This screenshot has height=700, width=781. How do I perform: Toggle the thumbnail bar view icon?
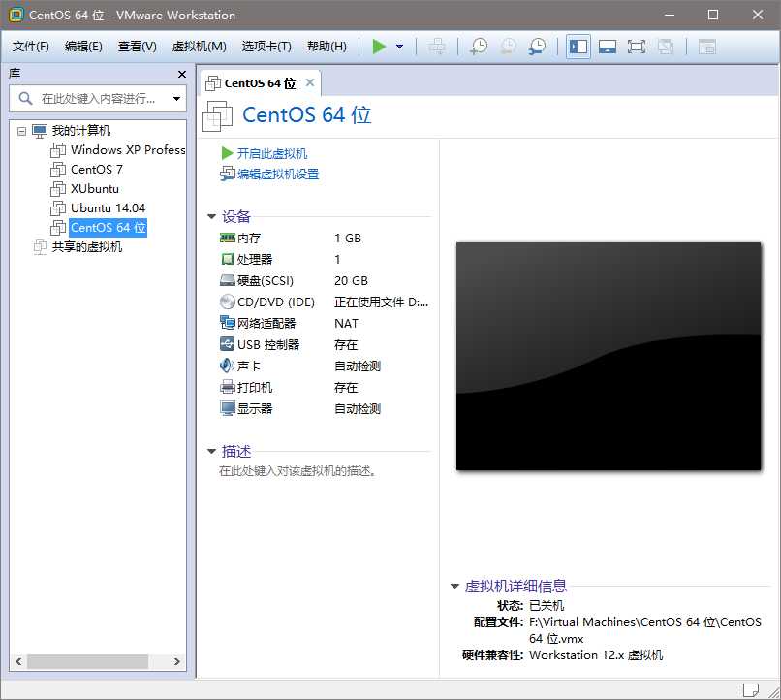[x=608, y=47]
